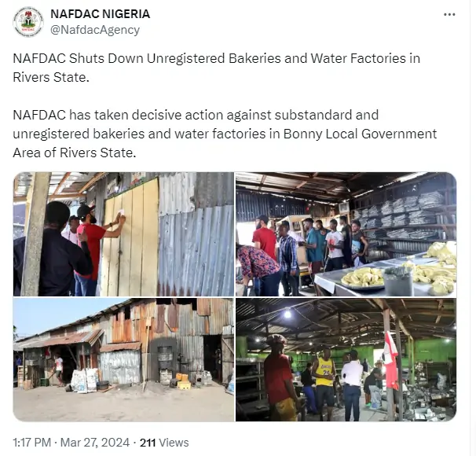View photo of men sealing wooden door
Image resolution: width=476 pixels, height=456 pixels.
coord(123,234)
